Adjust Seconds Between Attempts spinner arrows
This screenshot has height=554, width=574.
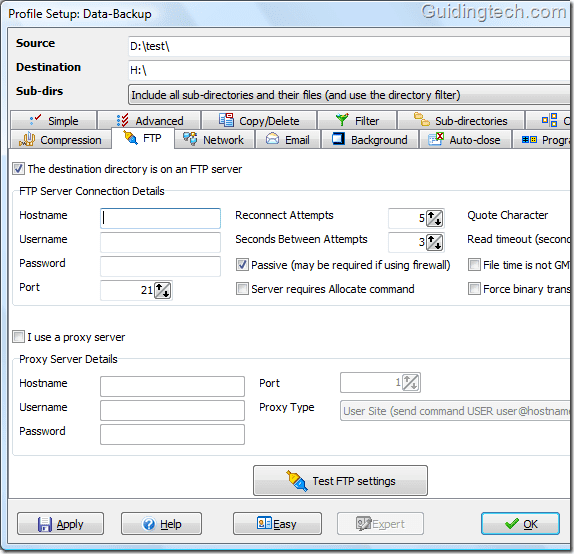pyautogui.click(x=435, y=242)
